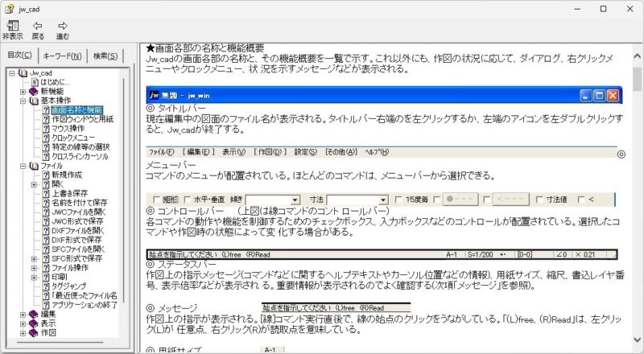Open the マウス操作 topic

coord(68,129)
